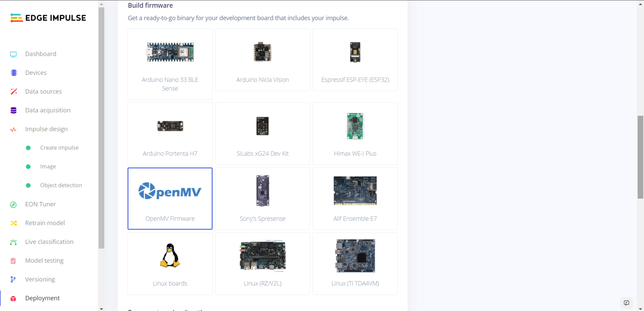Screen dimensions: 644x311
Task: Choose Linux boards option
Action: point(170,264)
